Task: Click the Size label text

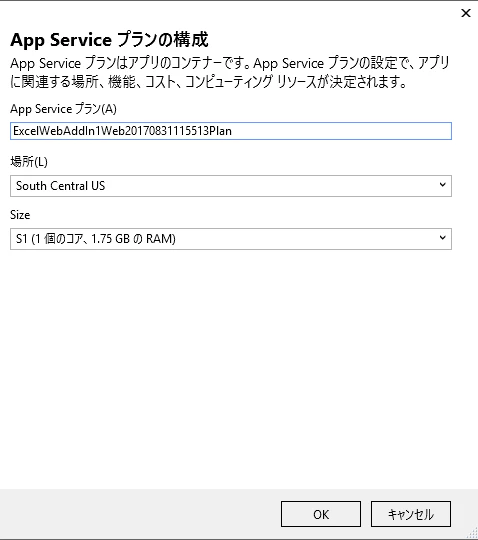Action: click(20, 215)
